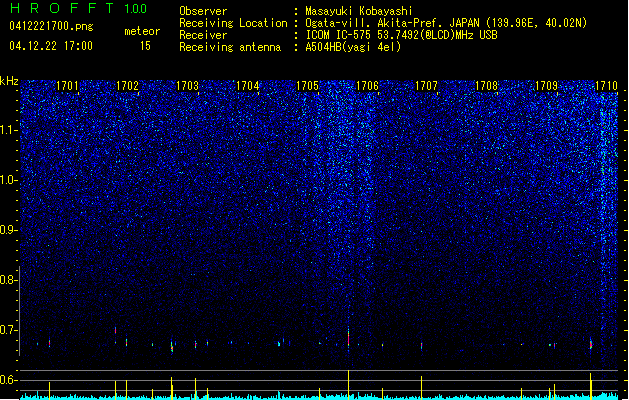The height and width of the screenshot is (400, 629).
Task: Click the strong meteor echo just before 1706
Action: [x=348, y=338]
